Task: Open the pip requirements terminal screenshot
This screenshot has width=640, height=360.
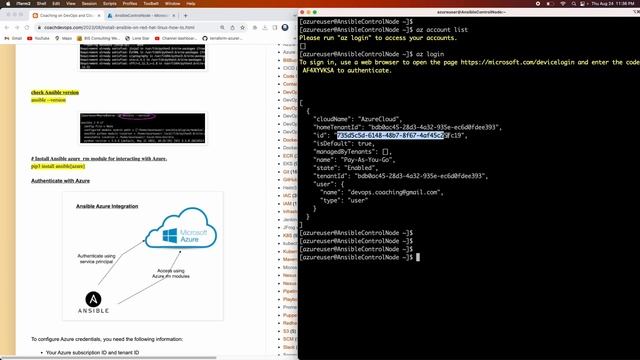Action: pyautogui.click(x=142, y=57)
